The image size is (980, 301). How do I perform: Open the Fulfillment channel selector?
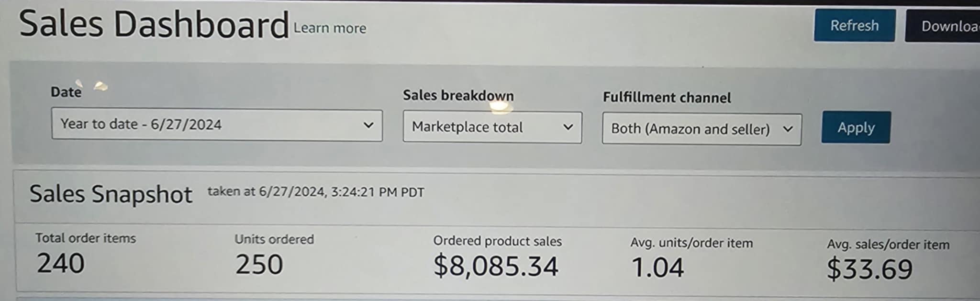click(x=702, y=129)
